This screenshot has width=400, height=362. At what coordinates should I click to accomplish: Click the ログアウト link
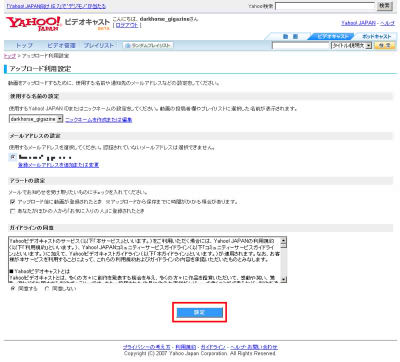(x=127, y=26)
